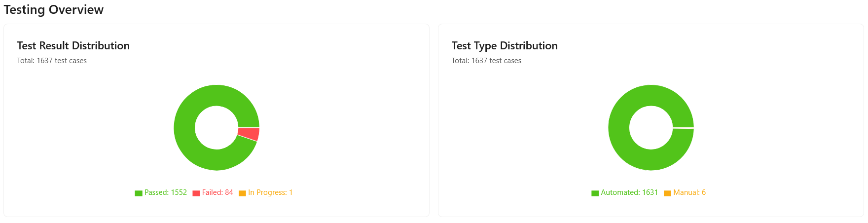Click the center hole of the Test Type donut
Viewport: 868px width, 223px height.
coord(651,128)
